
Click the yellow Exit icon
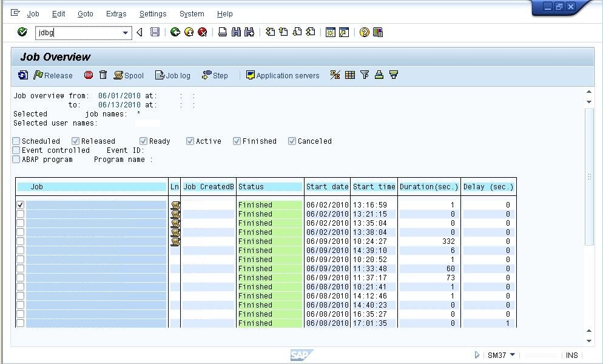coord(189,32)
